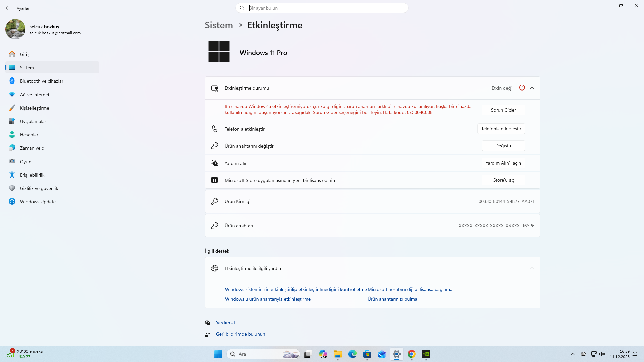
Task: Open Microsoft Store from the taskbar
Action: [367, 354]
